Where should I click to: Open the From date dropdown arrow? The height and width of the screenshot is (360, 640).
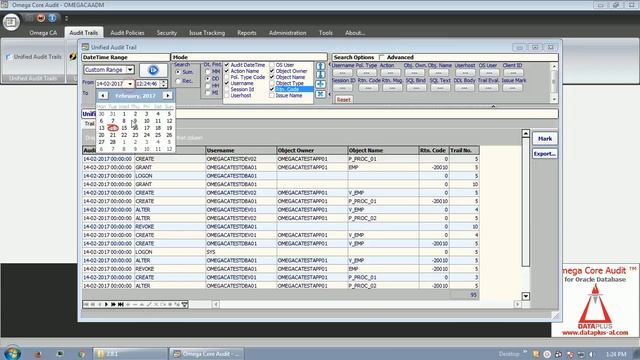click(130, 84)
